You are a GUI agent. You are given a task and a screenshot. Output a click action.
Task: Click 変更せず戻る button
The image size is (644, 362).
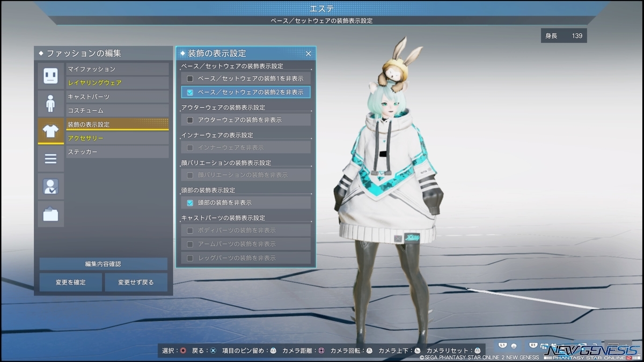(136, 282)
